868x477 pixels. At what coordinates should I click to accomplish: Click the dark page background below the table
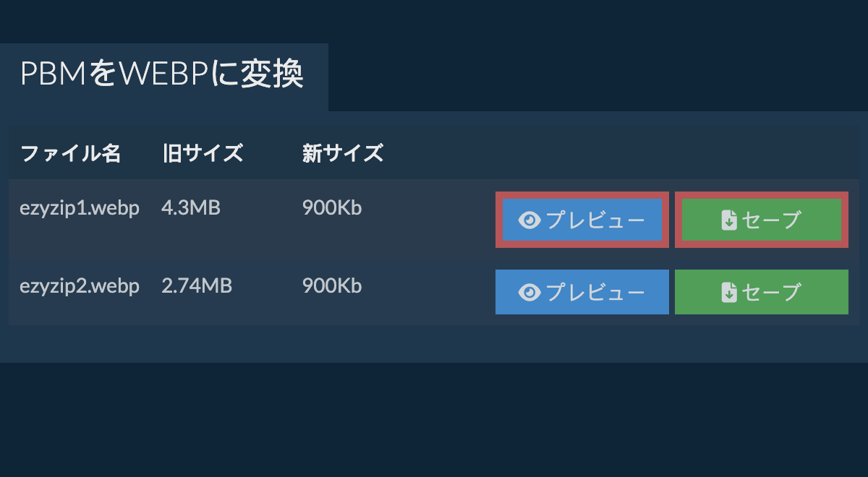tap(434, 419)
